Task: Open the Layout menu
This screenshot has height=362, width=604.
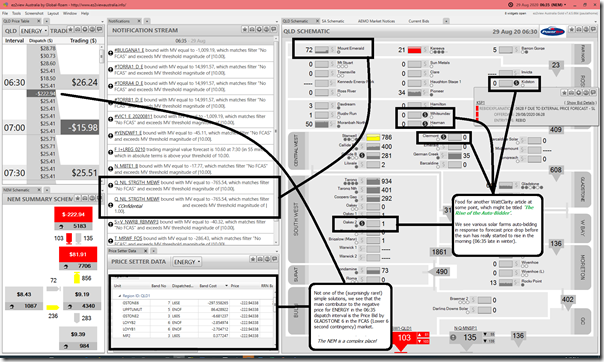Action: click(53, 13)
